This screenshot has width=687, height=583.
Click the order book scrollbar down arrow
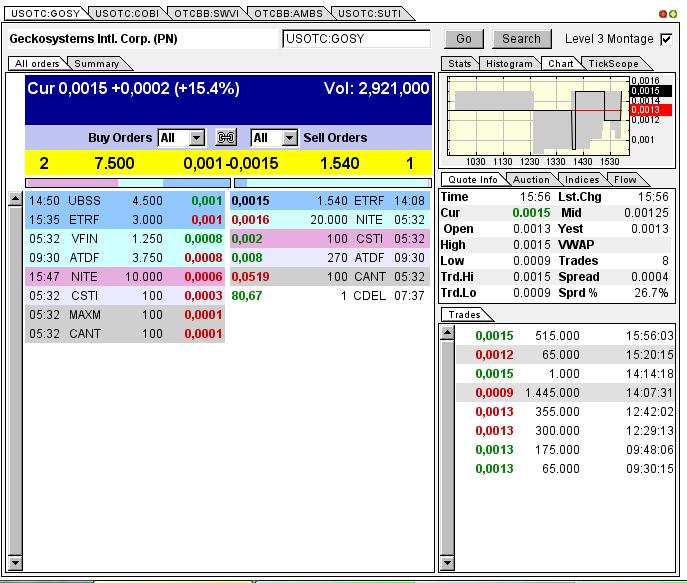(x=15, y=563)
